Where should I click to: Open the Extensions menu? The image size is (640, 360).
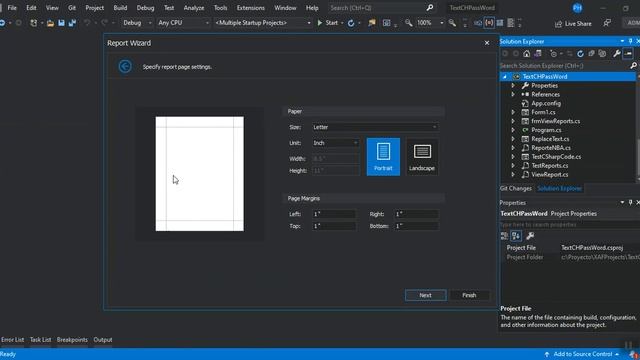tap(251, 8)
